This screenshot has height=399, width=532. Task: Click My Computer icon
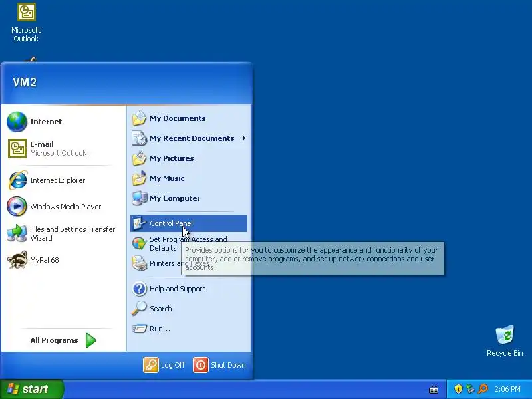click(139, 198)
